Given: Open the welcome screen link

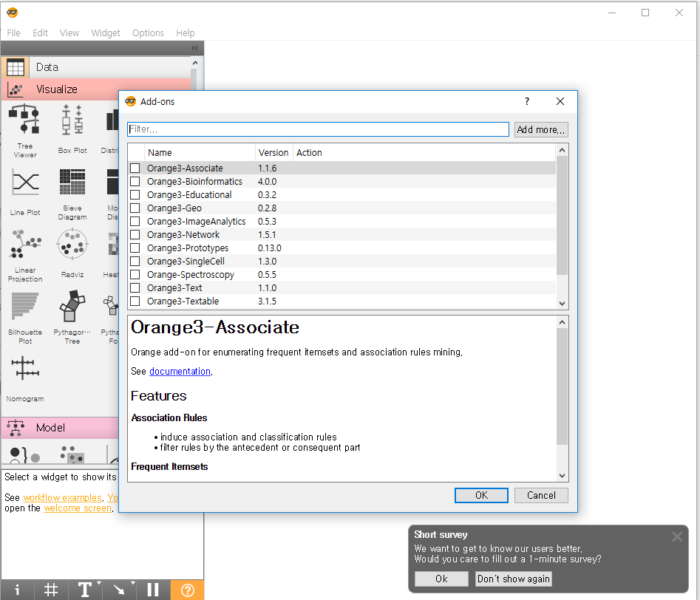Looking at the screenshot, I should click(x=78, y=508).
